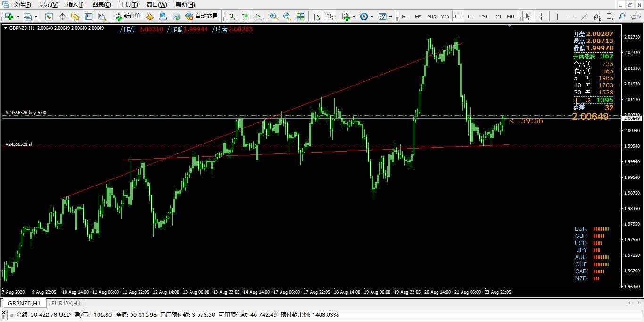This screenshot has height=322, width=644.
Task: Open the 帮助(H) menu
Action: [185, 5]
